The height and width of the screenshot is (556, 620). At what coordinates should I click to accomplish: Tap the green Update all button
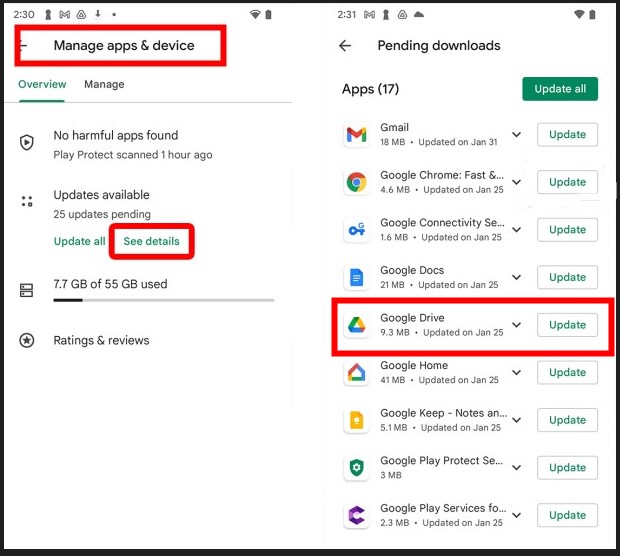coord(560,89)
